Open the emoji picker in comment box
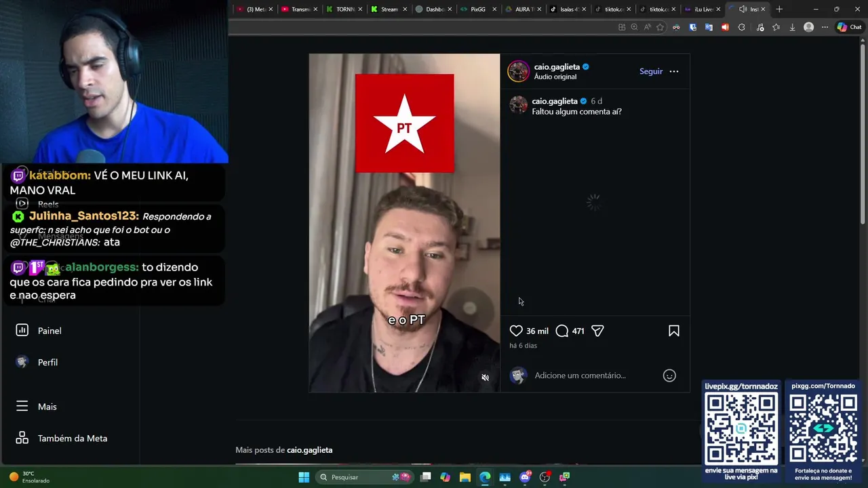This screenshot has height=488, width=868. [669, 375]
